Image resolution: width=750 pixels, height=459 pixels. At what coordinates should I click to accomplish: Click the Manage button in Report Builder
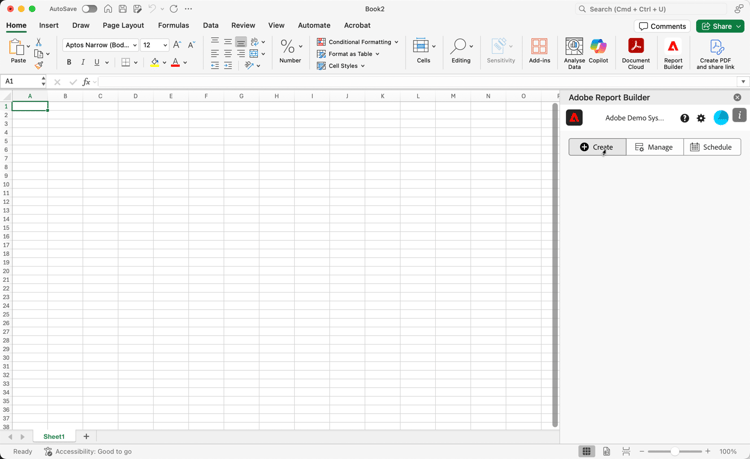click(x=655, y=147)
